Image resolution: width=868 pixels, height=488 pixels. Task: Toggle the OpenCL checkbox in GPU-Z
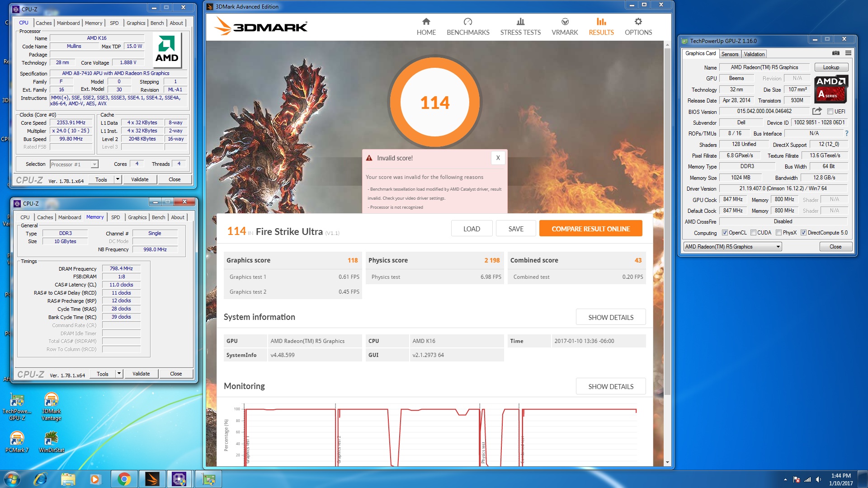725,233
